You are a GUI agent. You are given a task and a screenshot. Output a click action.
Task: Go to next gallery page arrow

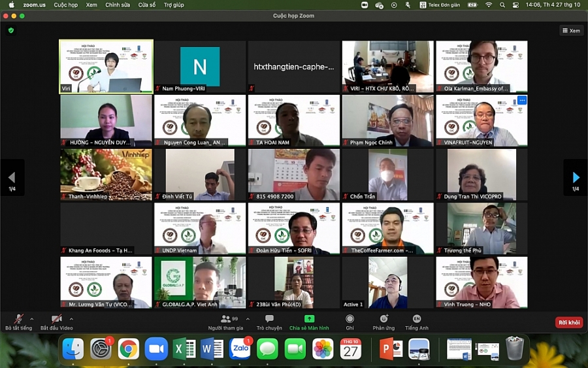[x=576, y=178]
